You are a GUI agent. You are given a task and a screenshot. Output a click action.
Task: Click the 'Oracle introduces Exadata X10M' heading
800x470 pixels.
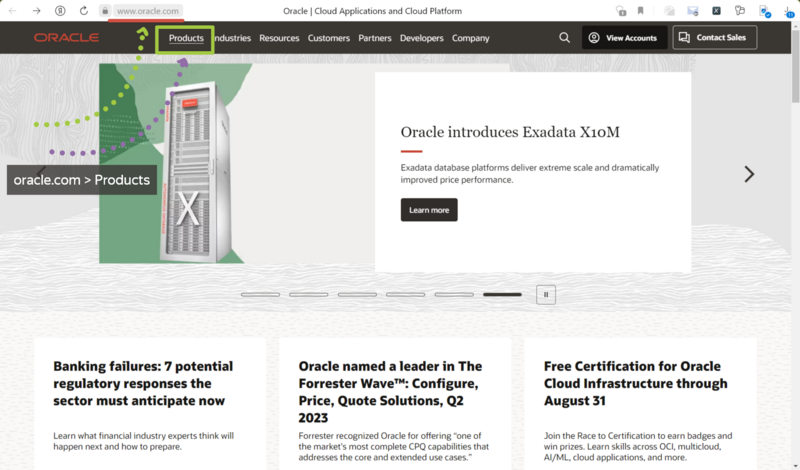click(510, 132)
